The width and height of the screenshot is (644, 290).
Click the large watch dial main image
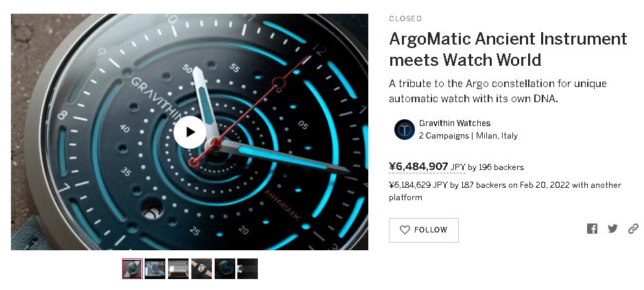click(x=190, y=132)
